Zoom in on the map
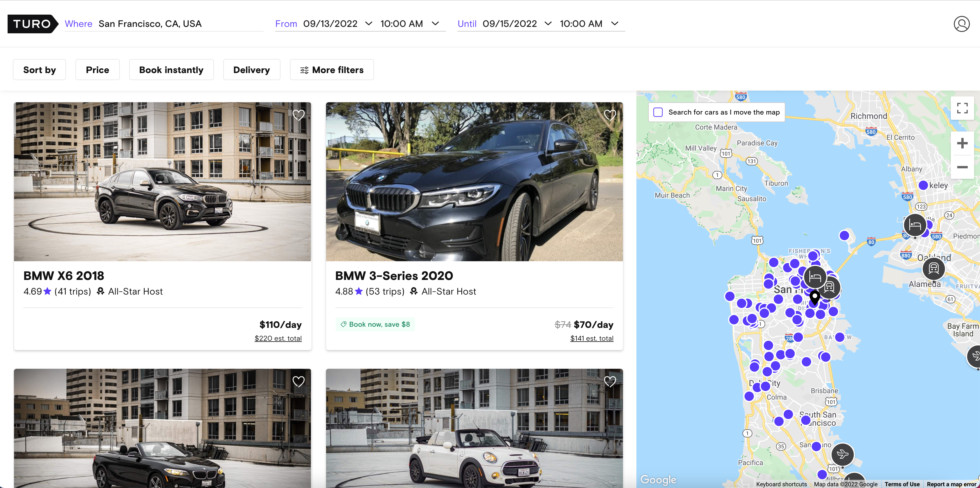Screen dimensions: 980x488 point(962,143)
